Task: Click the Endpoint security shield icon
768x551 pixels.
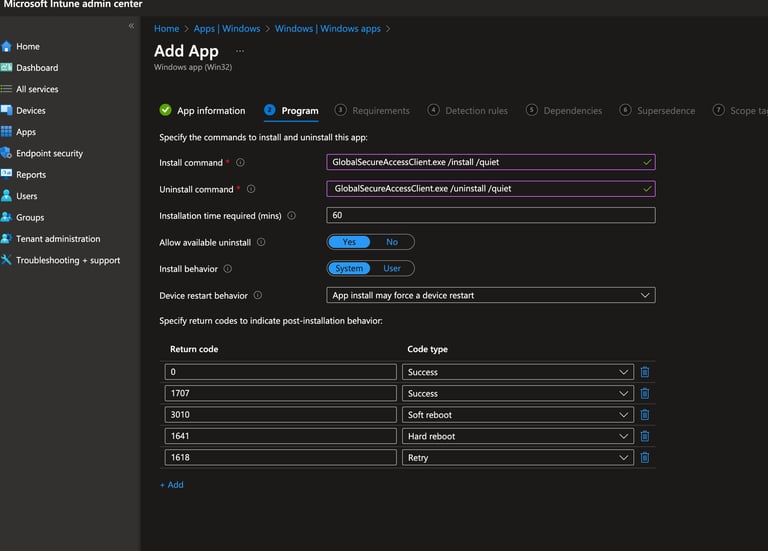Action: 6,153
